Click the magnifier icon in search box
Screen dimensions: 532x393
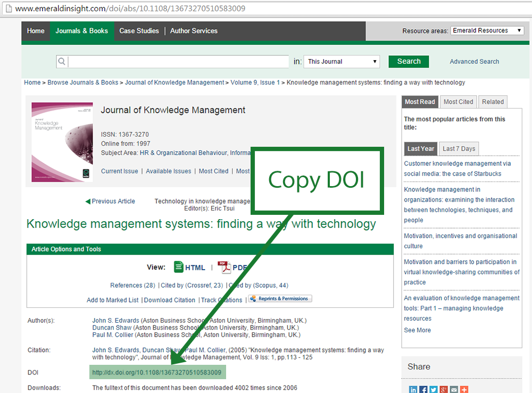tap(62, 61)
